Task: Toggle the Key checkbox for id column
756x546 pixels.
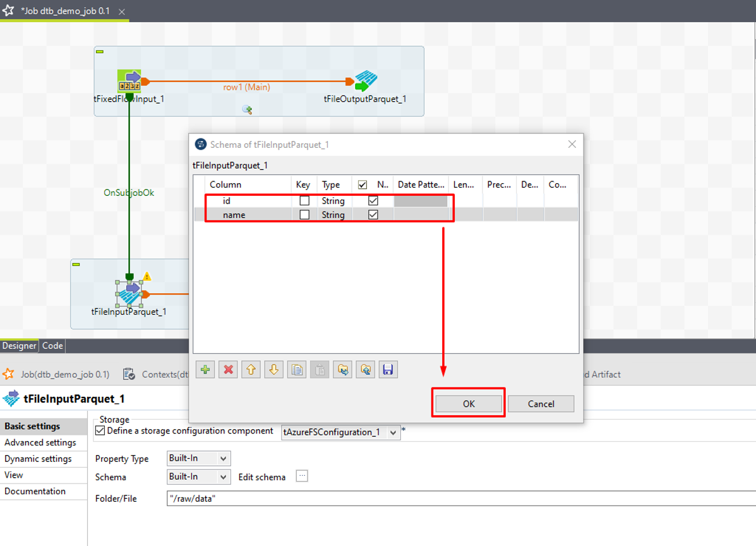Action: coord(304,200)
